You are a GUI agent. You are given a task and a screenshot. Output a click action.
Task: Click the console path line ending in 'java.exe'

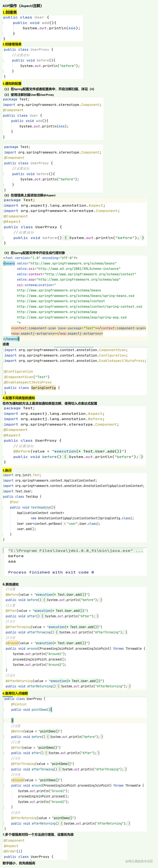point(76,551)
